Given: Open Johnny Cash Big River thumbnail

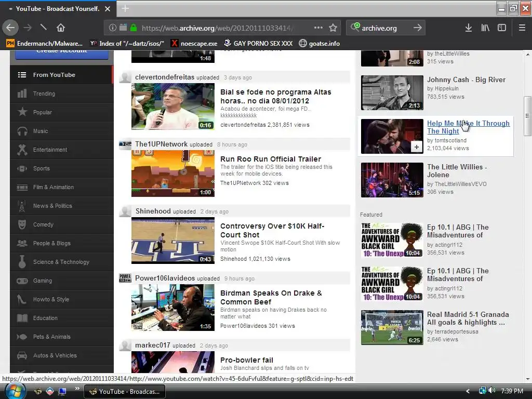Looking at the screenshot, I should pyautogui.click(x=392, y=92).
